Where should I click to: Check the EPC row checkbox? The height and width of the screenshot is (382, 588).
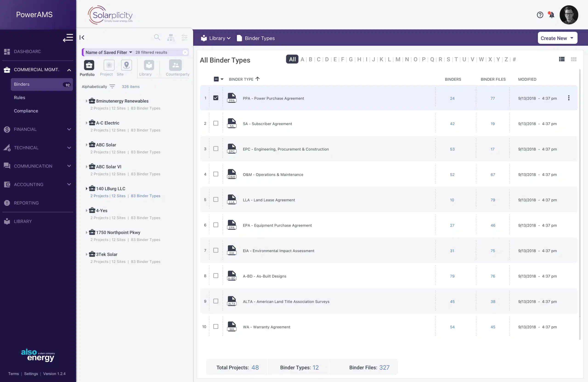[216, 149]
